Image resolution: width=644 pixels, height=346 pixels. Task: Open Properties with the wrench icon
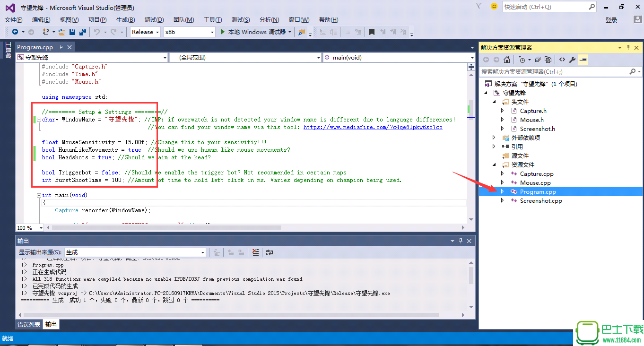(x=572, y=60)
